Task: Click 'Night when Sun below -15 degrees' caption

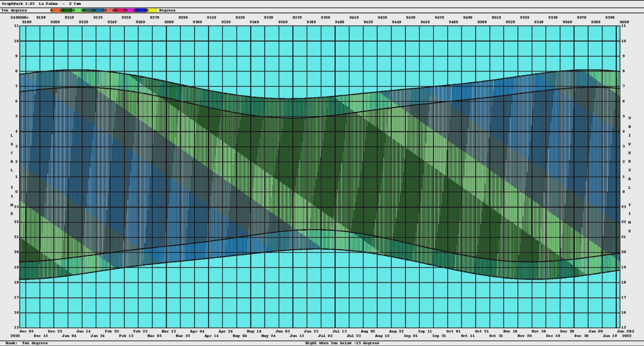Action: tap(342, 343)
